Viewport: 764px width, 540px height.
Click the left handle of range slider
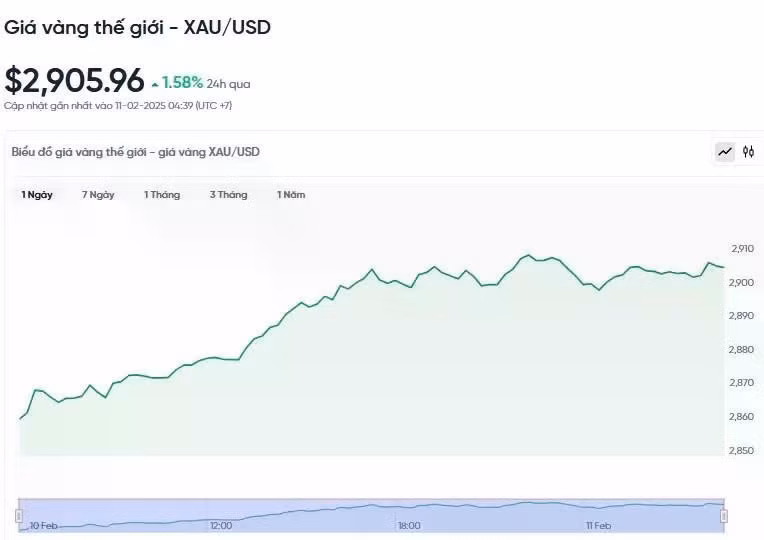[19, 515]
